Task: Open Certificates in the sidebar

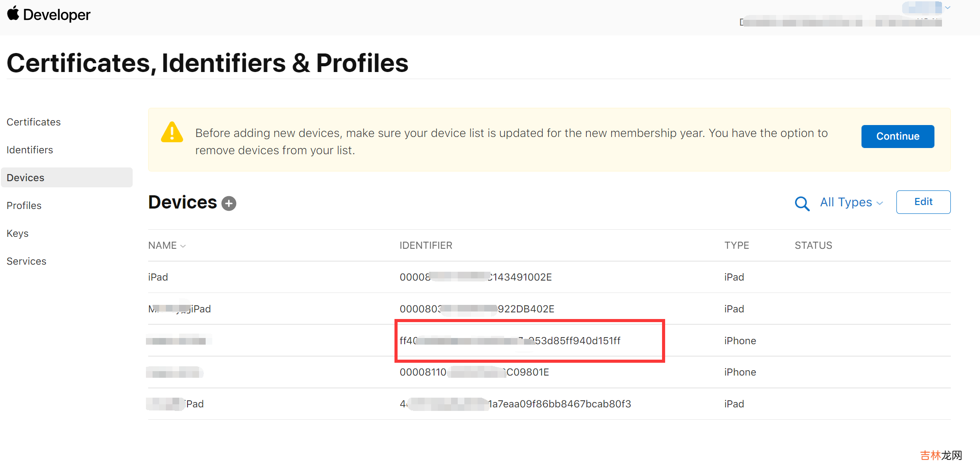Action: tap(34, 122)
